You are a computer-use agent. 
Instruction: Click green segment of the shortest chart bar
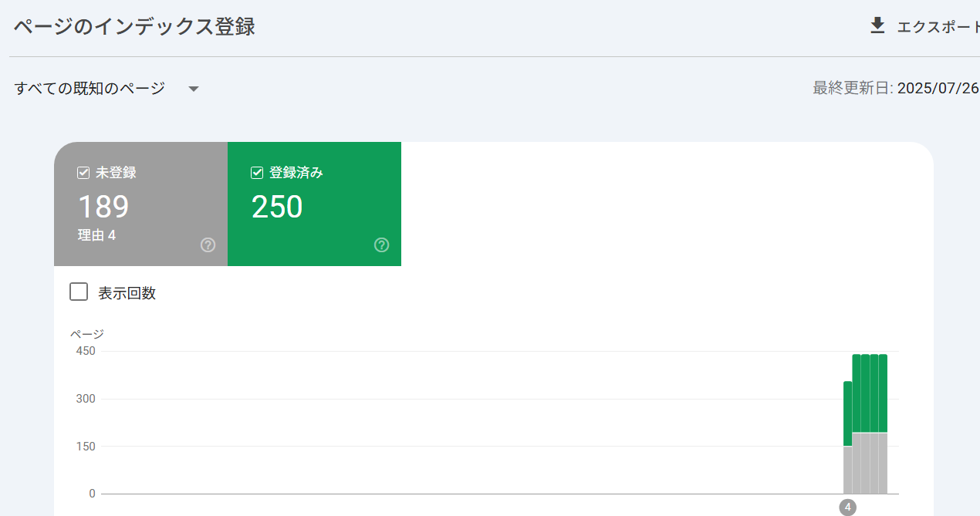click(847, 413)
